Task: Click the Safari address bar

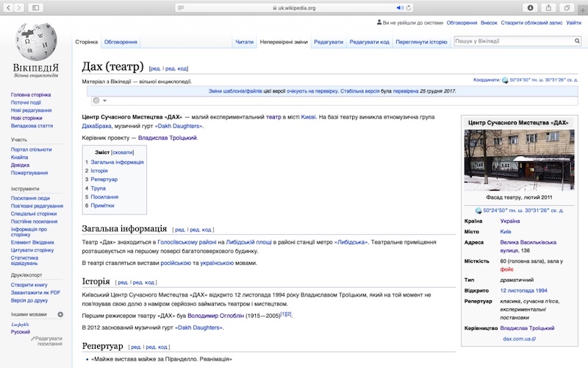Action: (x=294, y=7)
